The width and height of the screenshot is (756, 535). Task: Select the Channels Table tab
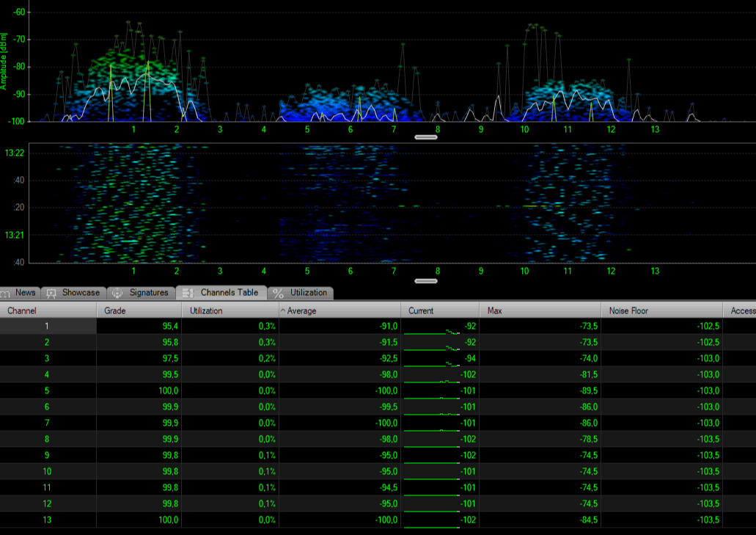point(221,293)
